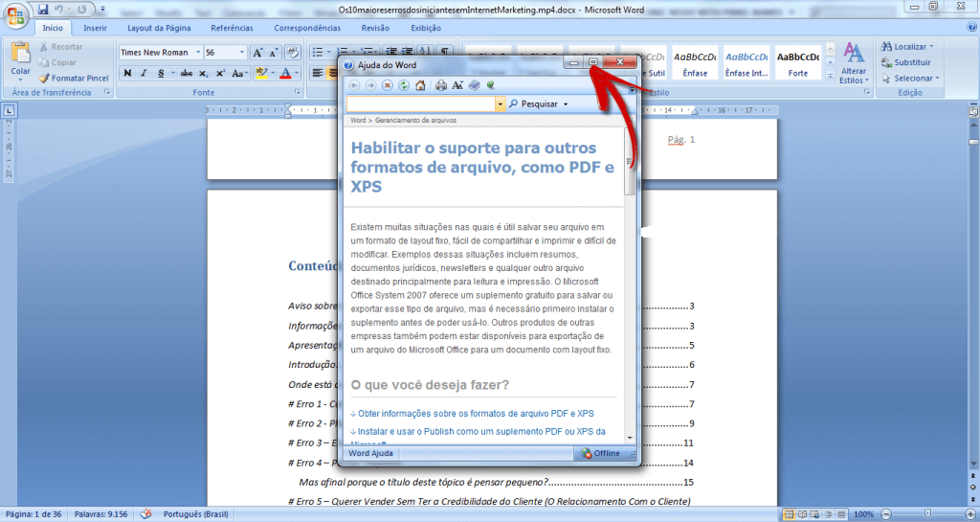The width and height of the screenshot is (980, 522).
Task: Click Substituir replace tool
Action: 906,62
